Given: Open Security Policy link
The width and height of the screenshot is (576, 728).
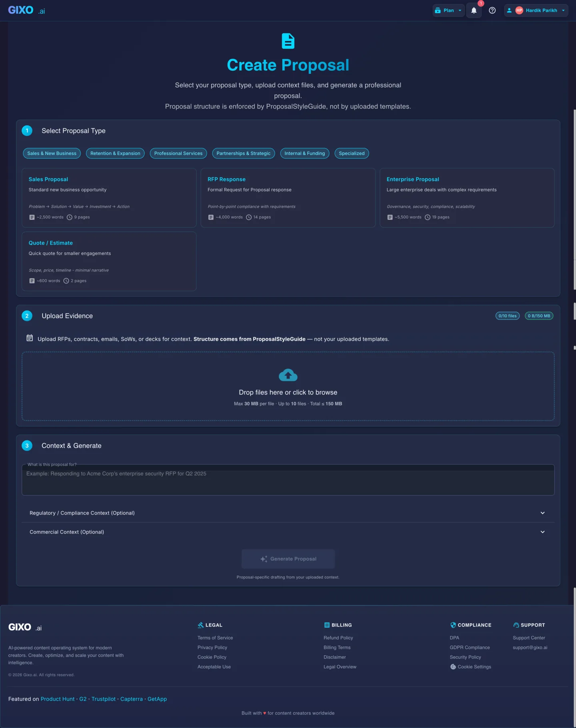Looking at the screenshot, I should click(465, 657).
